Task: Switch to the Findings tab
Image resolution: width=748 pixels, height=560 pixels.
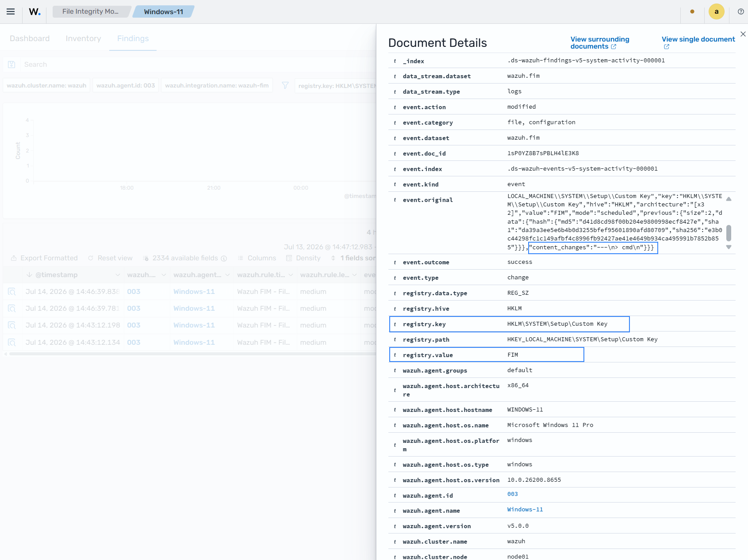Action: click(133, 38)
